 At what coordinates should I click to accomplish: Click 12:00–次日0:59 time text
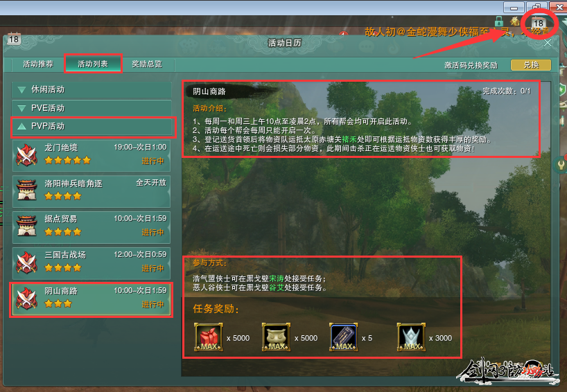(x=140, y=255)
